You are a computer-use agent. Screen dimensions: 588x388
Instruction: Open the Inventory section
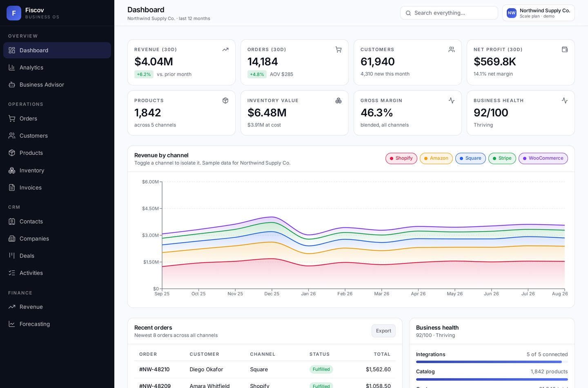(57, 170)
